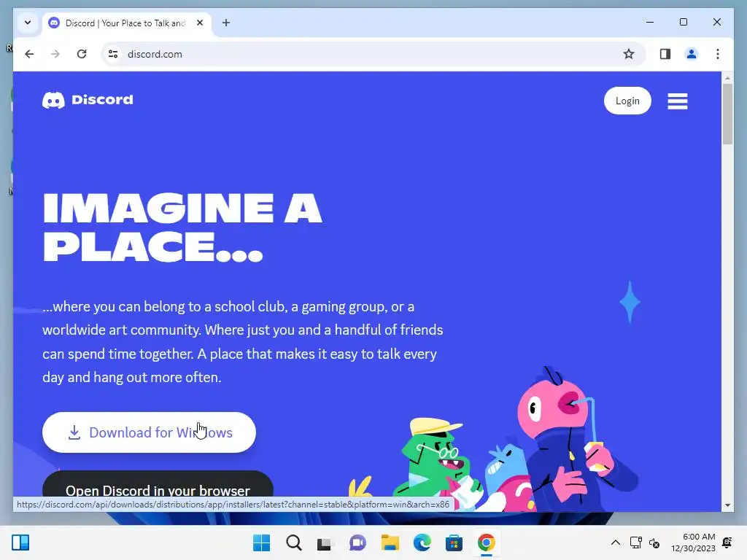Click the scroll-down arrow of page scrollbar
The width and height of the screenshot is (747, 560).
[x=727, y=505]
